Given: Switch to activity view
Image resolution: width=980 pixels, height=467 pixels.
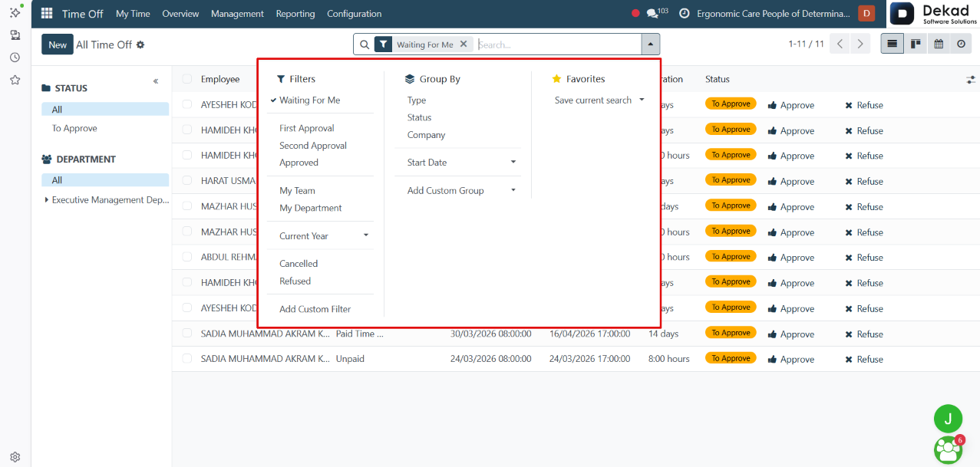Looking at the screenshot, I should 961,44.
